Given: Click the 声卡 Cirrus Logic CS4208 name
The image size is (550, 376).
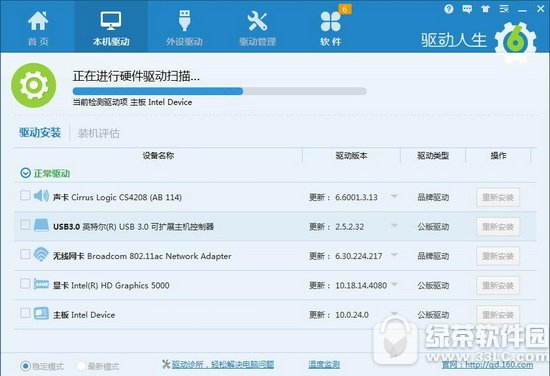Looking at the screenshot, I should 117,197.
